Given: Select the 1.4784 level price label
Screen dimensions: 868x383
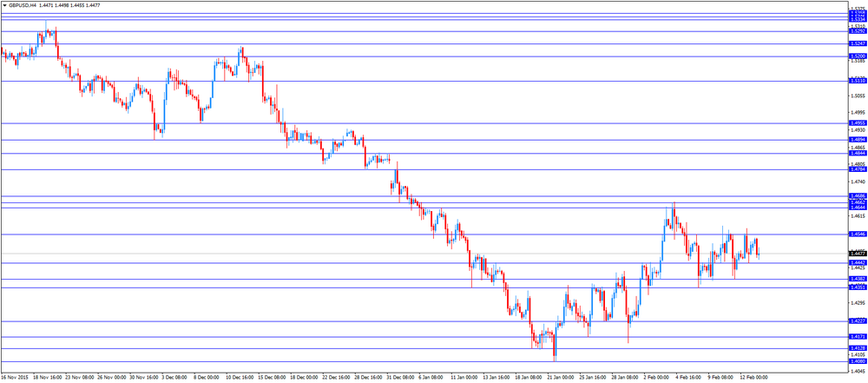Looking at the screenshot, I should (x=858, y=169).
